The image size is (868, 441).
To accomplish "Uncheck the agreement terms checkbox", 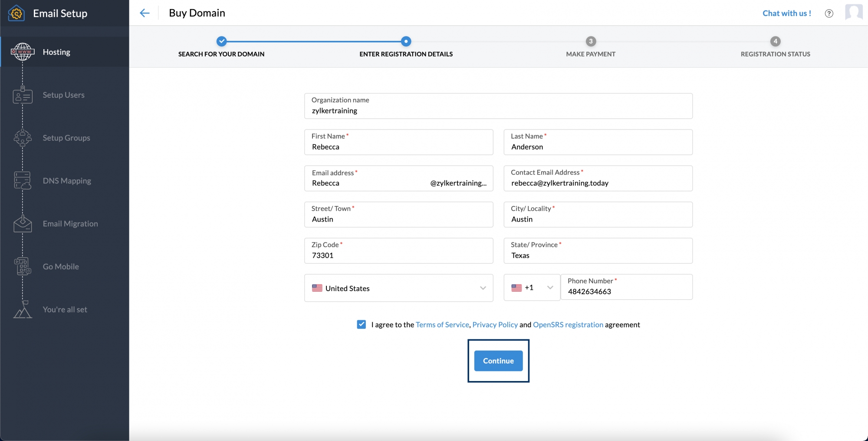I will click(x=361, y=325).
